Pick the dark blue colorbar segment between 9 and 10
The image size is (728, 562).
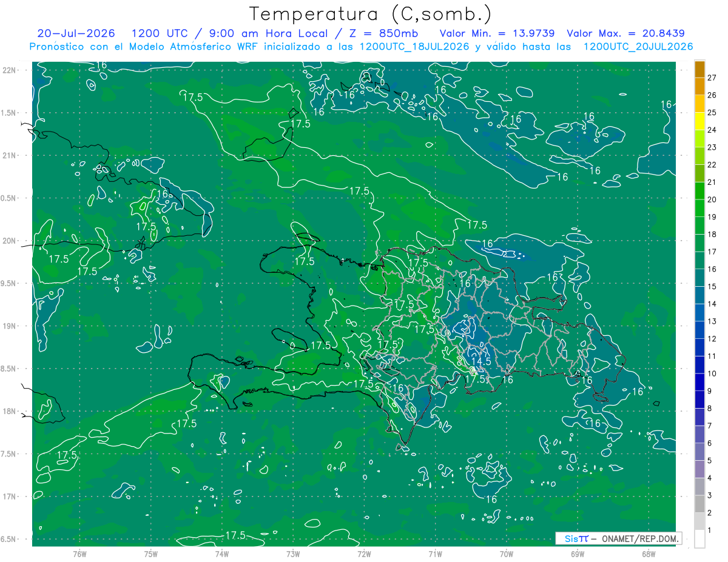pos(699,383)
